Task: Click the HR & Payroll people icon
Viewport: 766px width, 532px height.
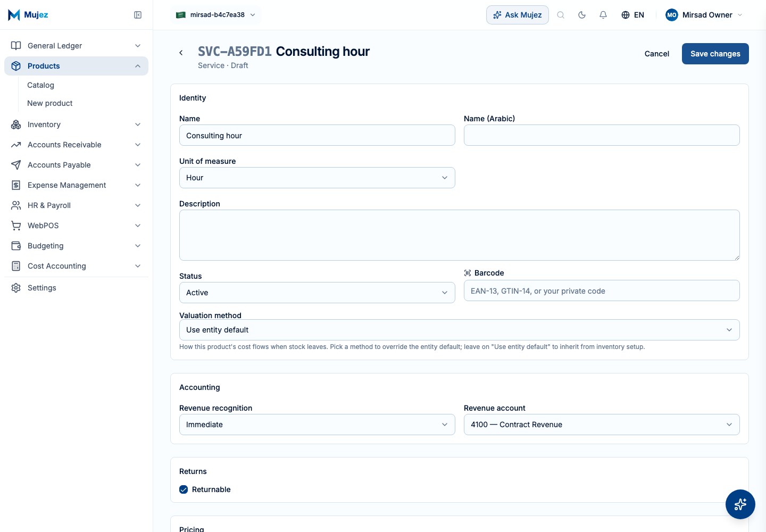Action: coord(16,205)
